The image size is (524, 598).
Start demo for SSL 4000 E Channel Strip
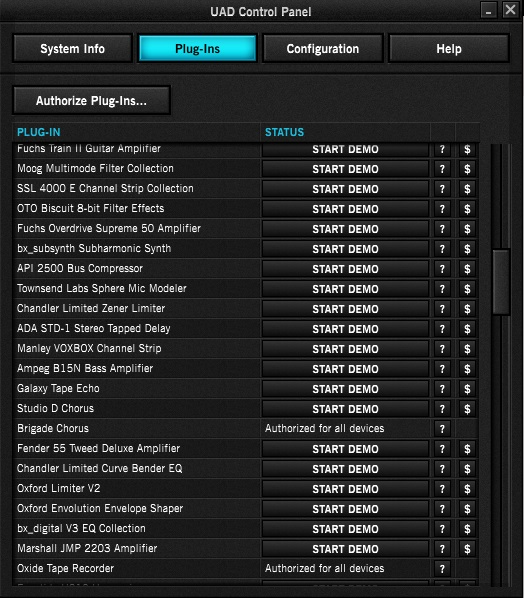click(x=345, y=189)
